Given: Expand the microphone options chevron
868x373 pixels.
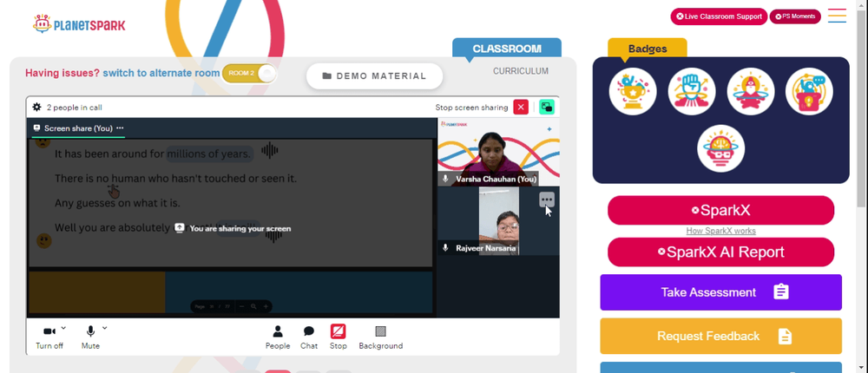Looking at the screenshot, I should [x=105, y=328].
